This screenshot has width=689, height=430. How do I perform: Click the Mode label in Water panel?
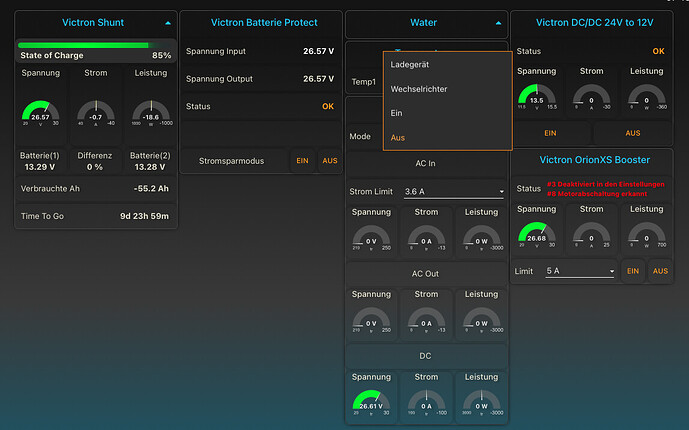click(360, 137)
